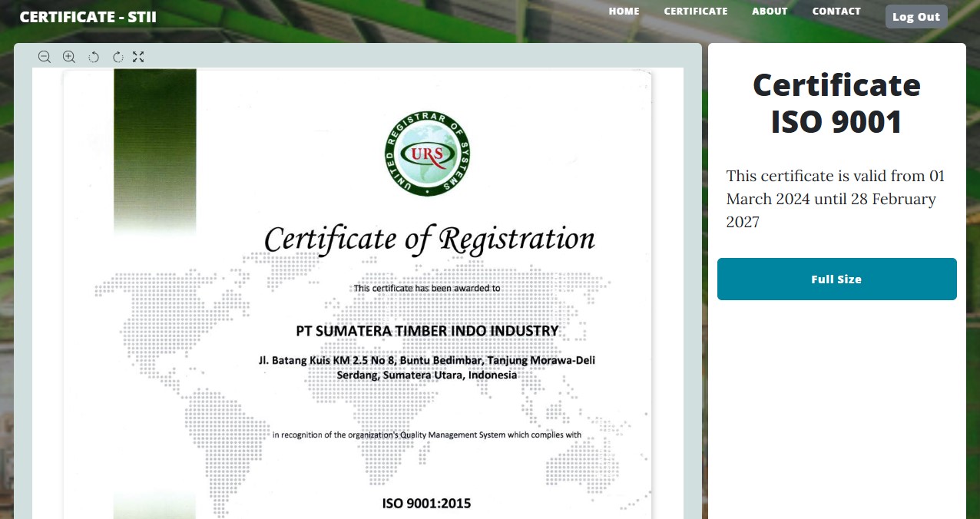980x519 pixels.
Task: Open the CONTACT page
Action: click(836, 12)
